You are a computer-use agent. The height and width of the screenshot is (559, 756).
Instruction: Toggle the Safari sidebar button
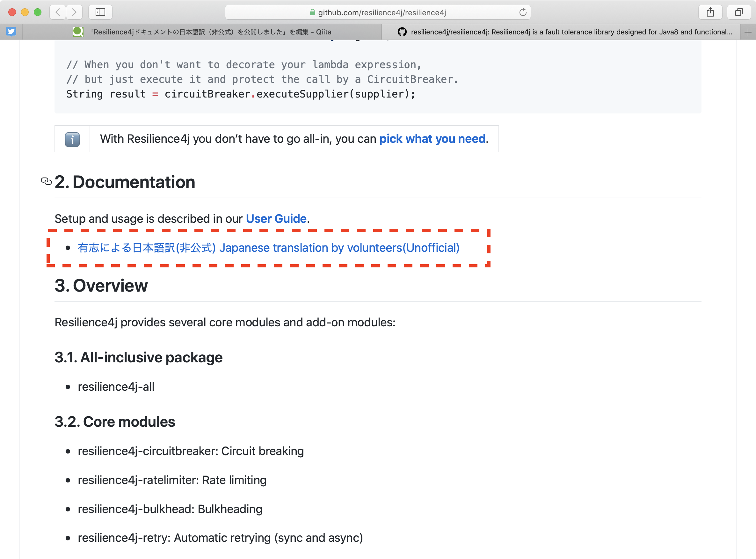100,12
